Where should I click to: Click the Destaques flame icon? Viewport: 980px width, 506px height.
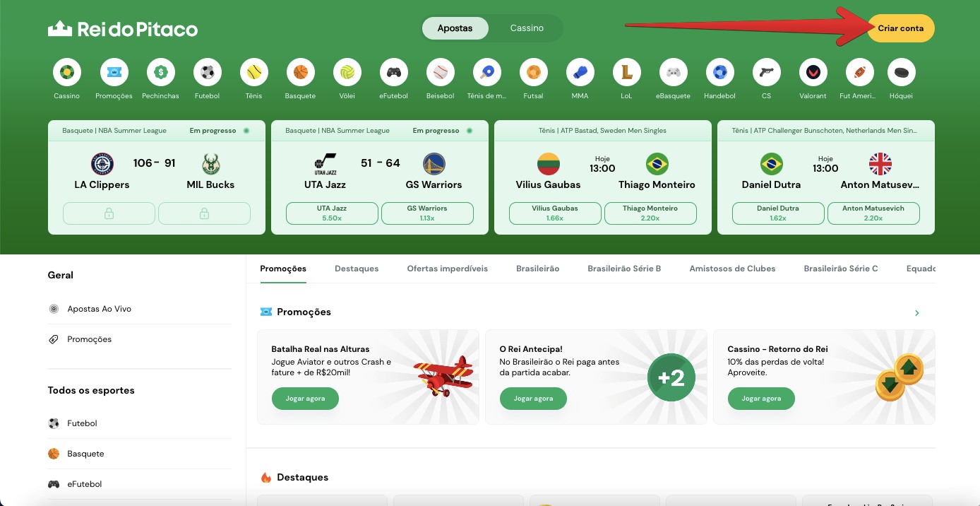click(266, 478)
